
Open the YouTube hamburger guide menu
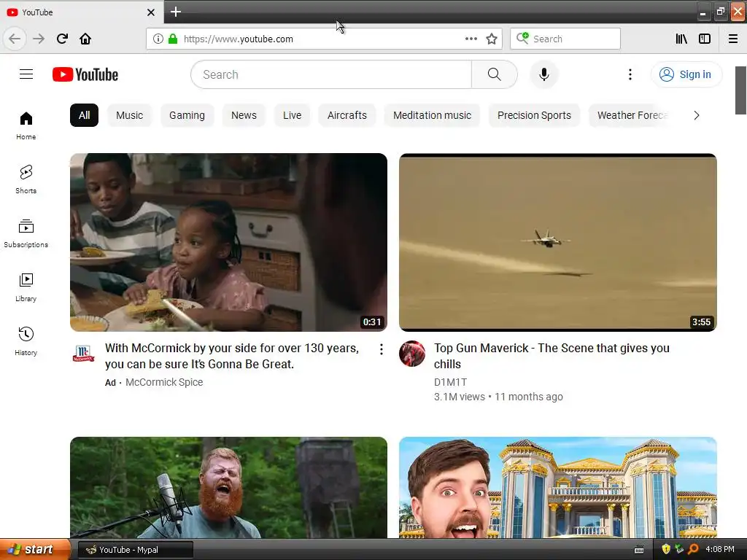pyautogui.click(x=26, y=74)
